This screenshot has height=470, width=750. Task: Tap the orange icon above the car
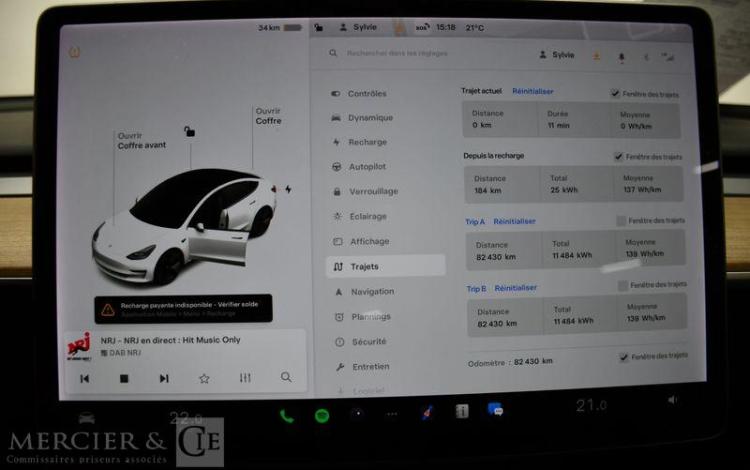(x=74, y=52)
